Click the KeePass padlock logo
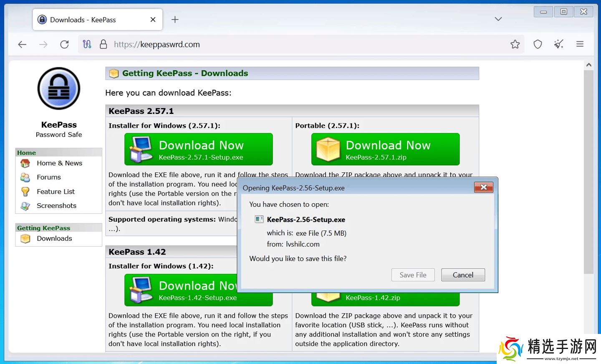This screenshot has width=601, height=364. (x=59, y=88)
